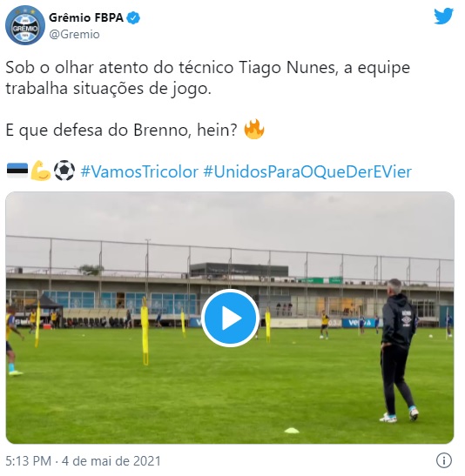Image resolution: width=465 pixels, height=476 pixels.
Task: Click the line about Brenno's defesa
Action: (x=122, y=130)
